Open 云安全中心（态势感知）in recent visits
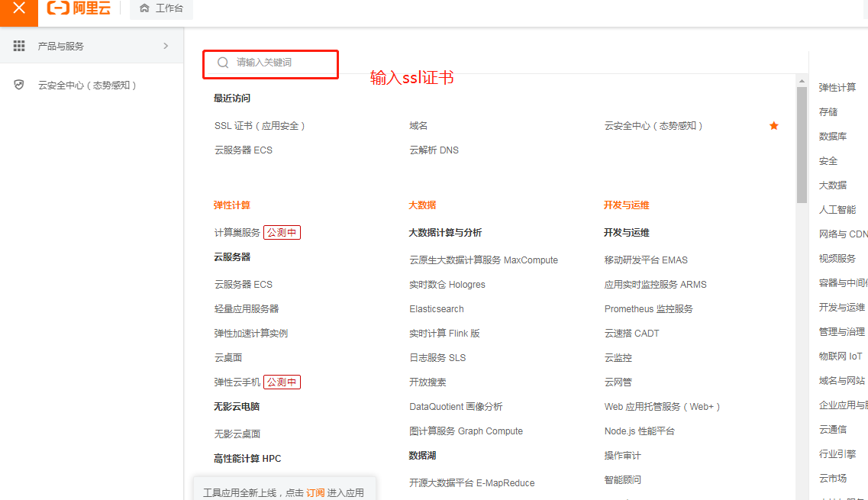The width and height of the screenshot is (868, 500). 653,126
